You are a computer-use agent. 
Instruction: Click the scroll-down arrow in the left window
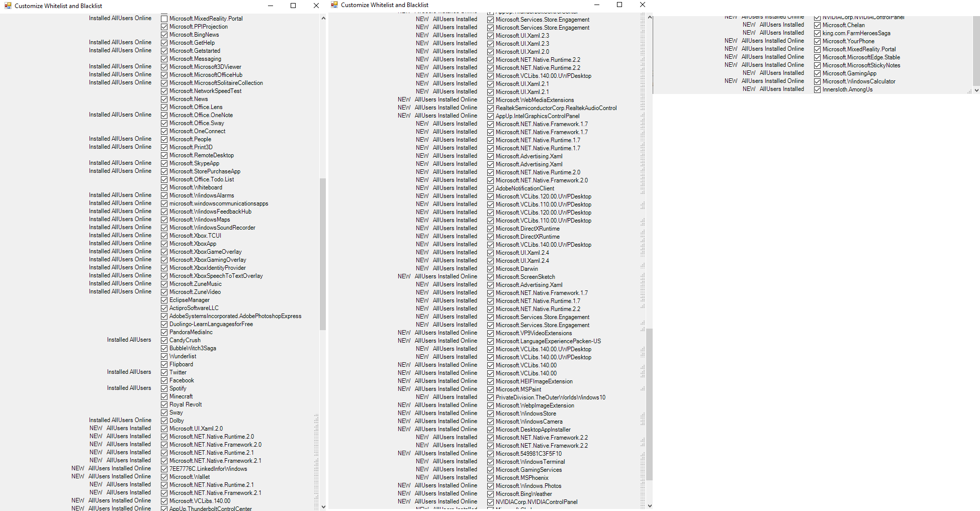(x=323, y=507)
